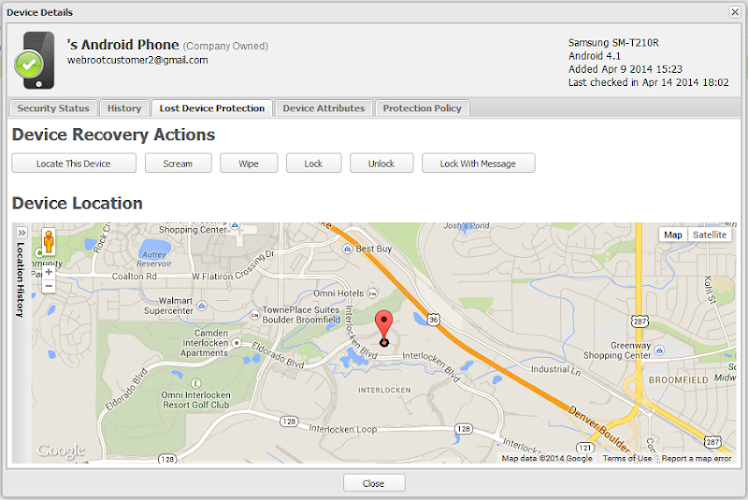
Task: Zoom in on the map
Action: [48, 272]
